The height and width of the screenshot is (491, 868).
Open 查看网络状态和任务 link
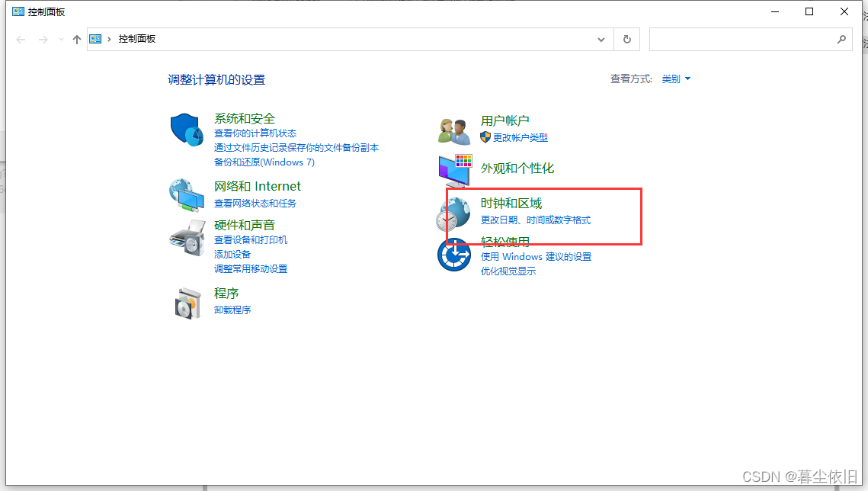(x=255, y=203)
